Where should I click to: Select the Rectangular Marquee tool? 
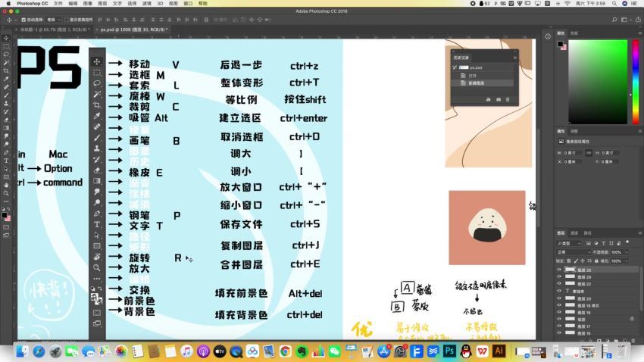6,46
